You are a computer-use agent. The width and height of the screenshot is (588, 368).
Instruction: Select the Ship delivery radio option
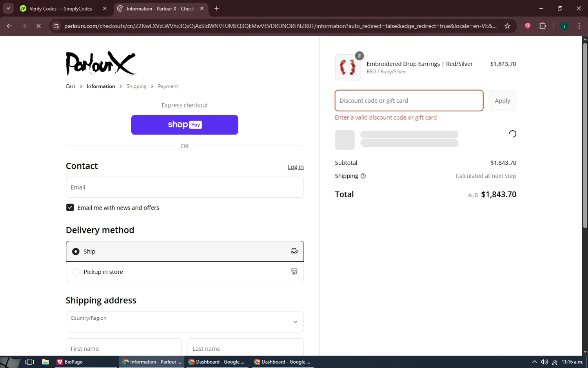pyautogui.click(x=76, y=251)
